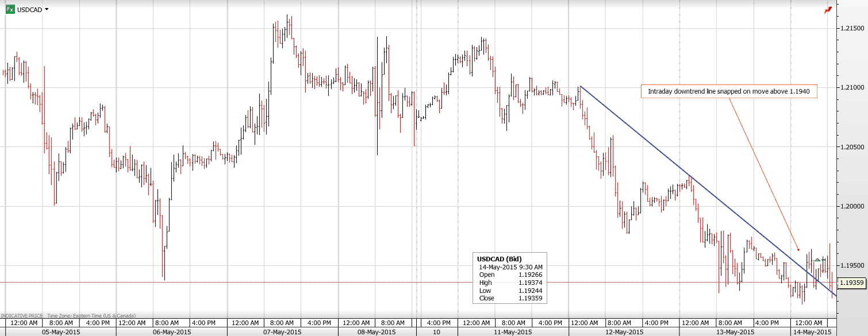Click the 1.19500 price axis label
The image size is (868, 336).
point(853,265)
